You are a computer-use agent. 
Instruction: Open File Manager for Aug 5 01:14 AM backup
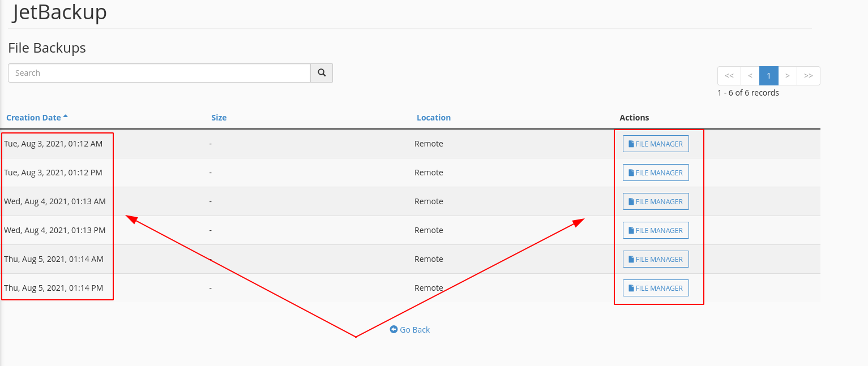pyautogui.click(x=656, y=259)
